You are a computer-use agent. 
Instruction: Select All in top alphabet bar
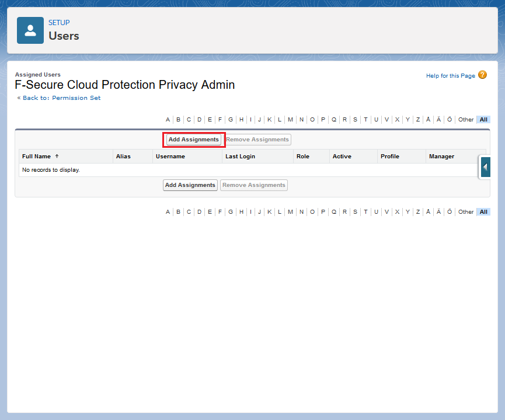tap(483, 120)
